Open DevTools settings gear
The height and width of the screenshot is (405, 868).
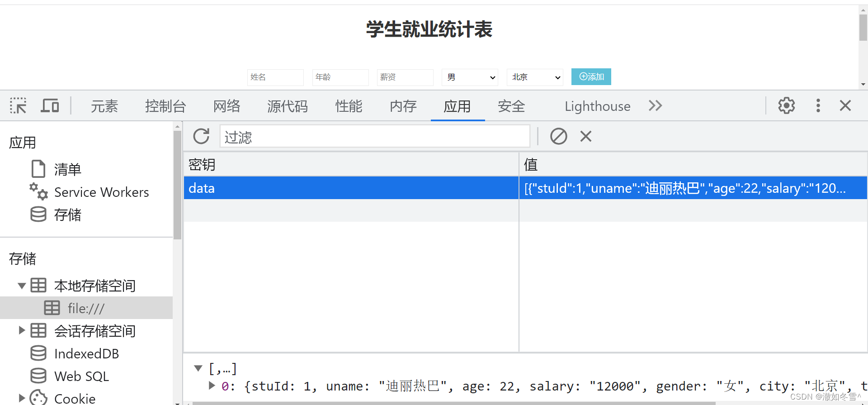tap(786, 106)
